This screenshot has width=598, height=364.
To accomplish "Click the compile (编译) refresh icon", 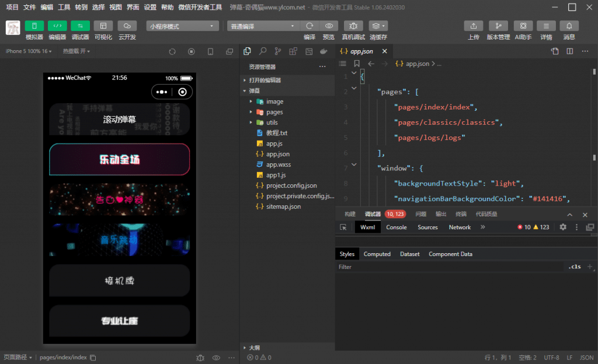I will tap(310, 26).
